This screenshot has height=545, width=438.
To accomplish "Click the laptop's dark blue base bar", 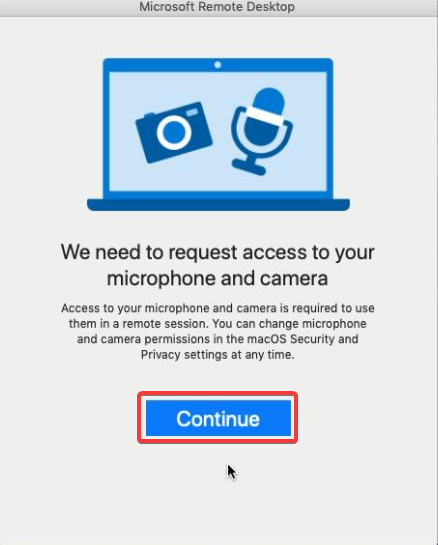I will coord(218,205).
